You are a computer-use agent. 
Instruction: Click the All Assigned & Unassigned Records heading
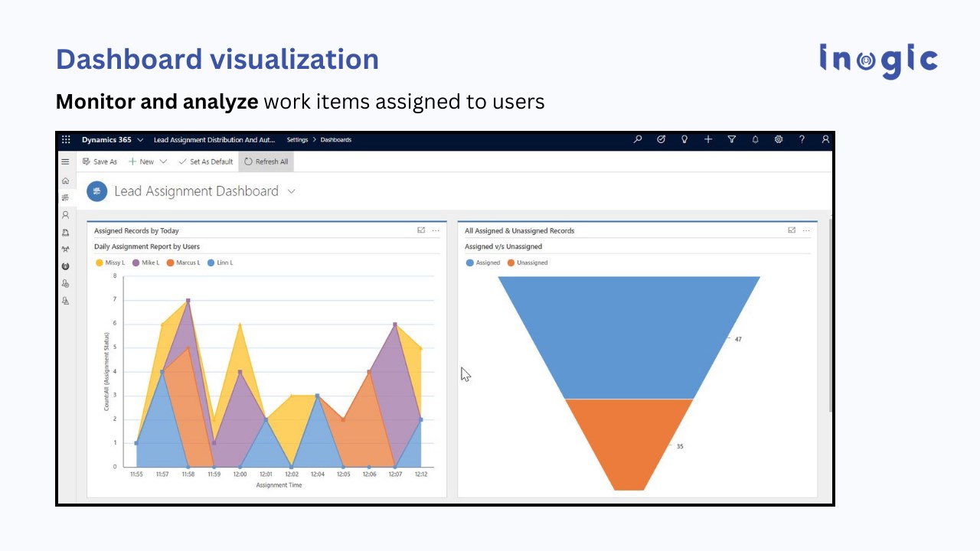(x=519, y=230)
